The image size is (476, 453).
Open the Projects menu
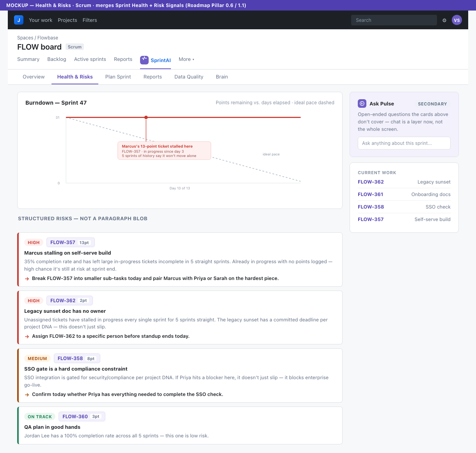[x=67, y=20]
